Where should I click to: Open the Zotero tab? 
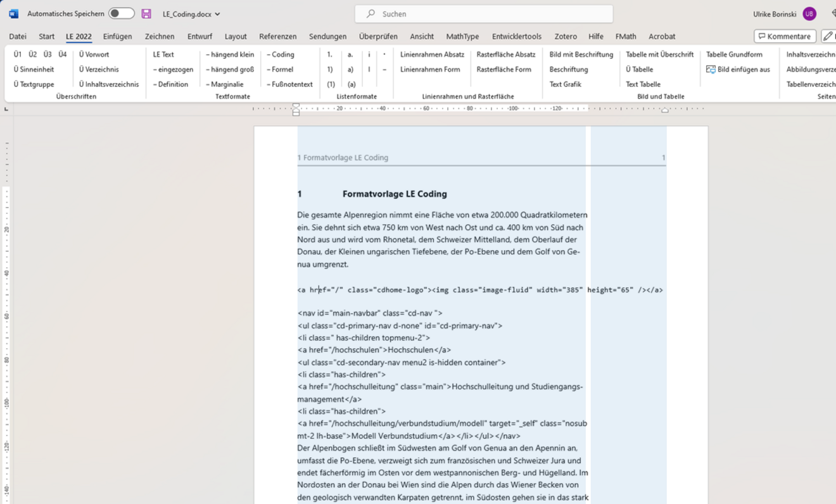click(x=566, y=37)
